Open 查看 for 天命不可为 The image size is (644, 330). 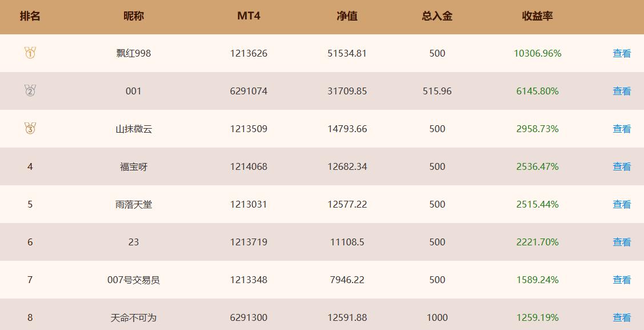click(621, 317)
